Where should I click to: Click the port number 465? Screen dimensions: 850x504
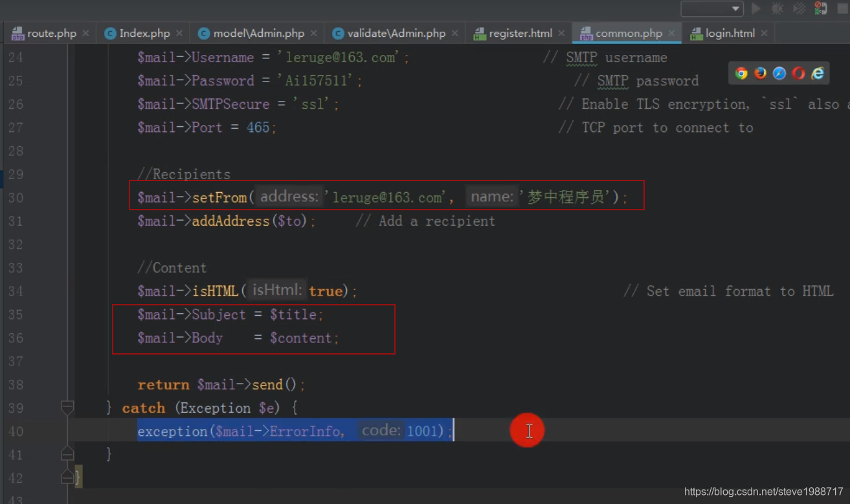click(x=258, y=127)
